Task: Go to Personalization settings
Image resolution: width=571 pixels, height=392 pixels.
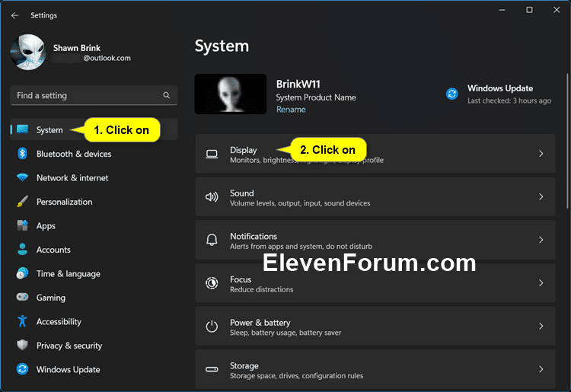Action: point(94,202)
